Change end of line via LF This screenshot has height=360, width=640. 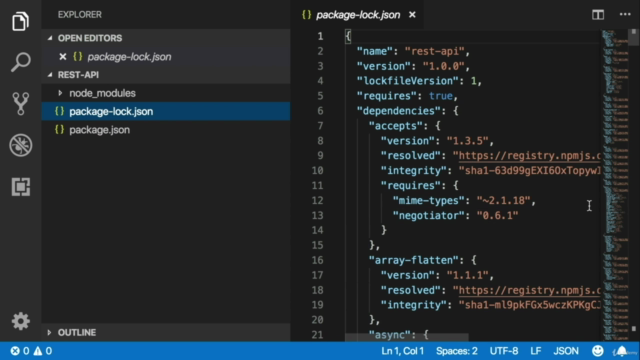tap(536, 351)
